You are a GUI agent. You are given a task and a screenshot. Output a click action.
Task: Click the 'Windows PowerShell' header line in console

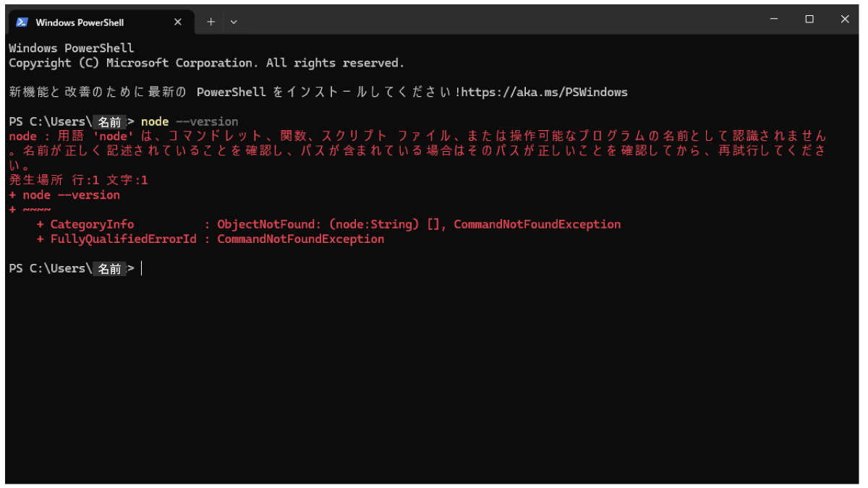(72, 48)
